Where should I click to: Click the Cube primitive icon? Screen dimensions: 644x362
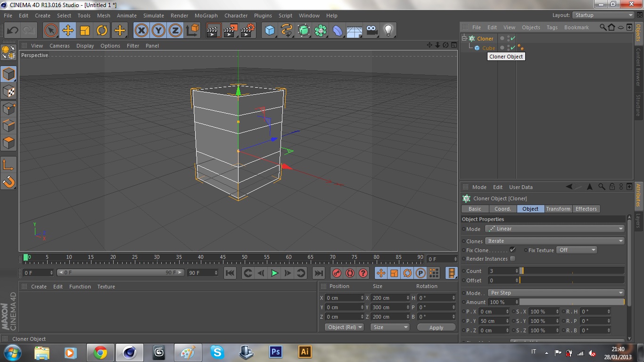[x=270, y=31]
